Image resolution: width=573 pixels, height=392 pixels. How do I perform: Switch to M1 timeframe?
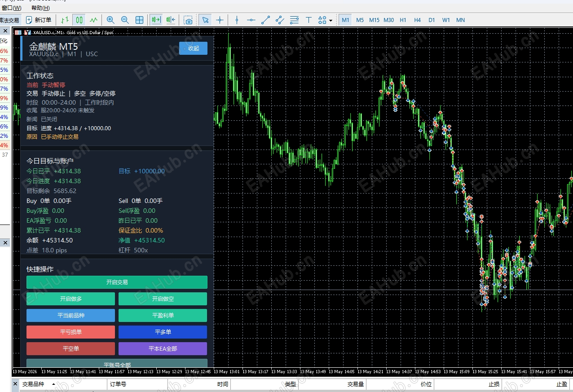pos(345,20)
